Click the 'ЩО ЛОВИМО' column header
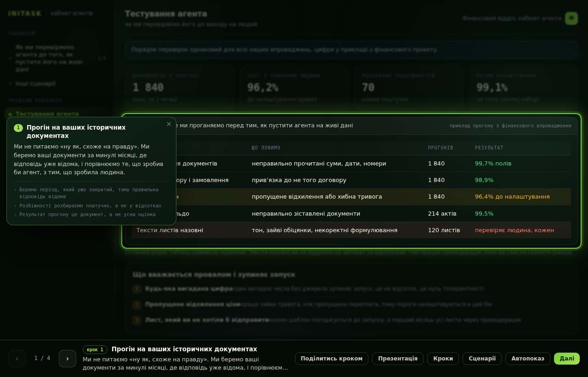Screen dimensions: 588x377 (266, 148)
